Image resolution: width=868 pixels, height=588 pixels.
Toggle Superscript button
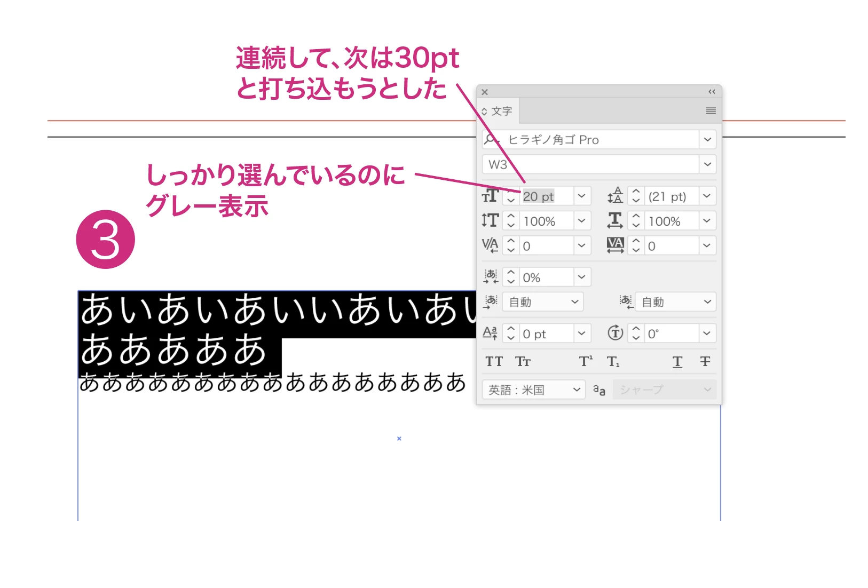click(x=586, y=362)
